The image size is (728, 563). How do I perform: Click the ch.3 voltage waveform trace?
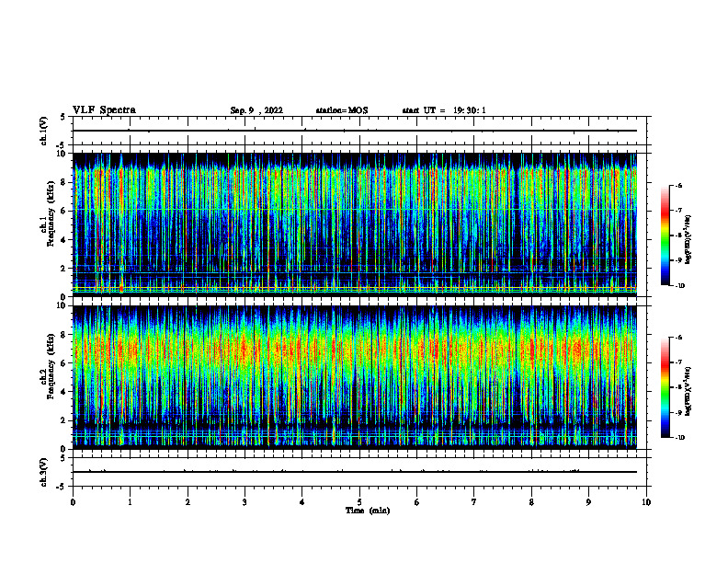[x=355, y=472]
